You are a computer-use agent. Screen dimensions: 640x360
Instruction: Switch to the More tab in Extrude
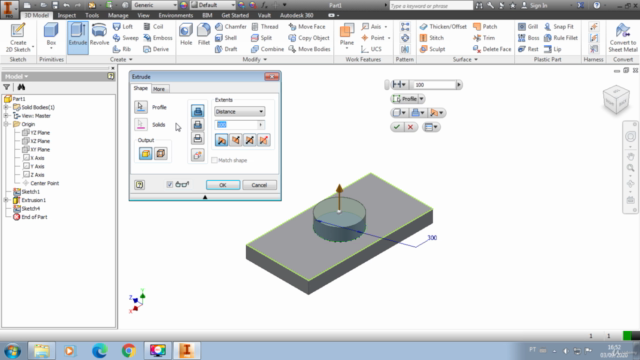pyautogui.click(x=159, y=89)
